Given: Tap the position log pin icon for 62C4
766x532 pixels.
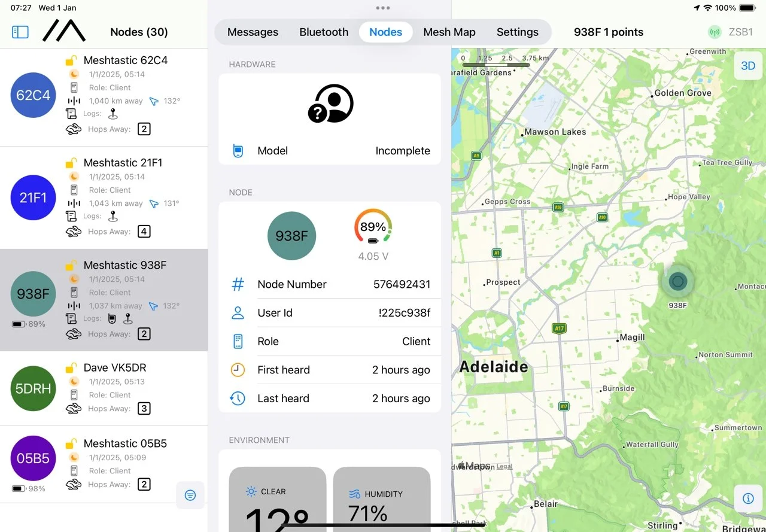Looking at the screenshot, I should click(113, 114).
